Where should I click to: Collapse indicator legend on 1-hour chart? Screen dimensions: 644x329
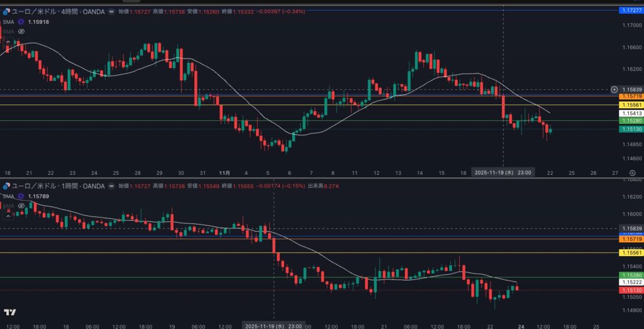[x=8, y=216]
